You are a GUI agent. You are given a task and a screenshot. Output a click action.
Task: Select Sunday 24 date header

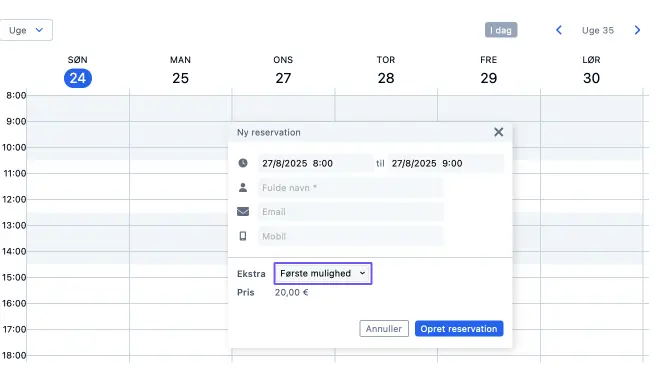tap(78, 72)
